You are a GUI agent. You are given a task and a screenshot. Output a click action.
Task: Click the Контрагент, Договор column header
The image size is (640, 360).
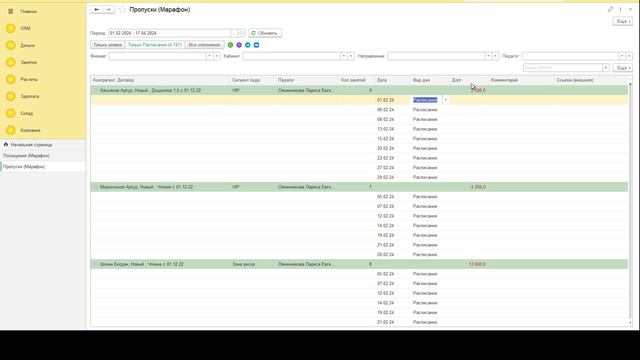point(160,80)
